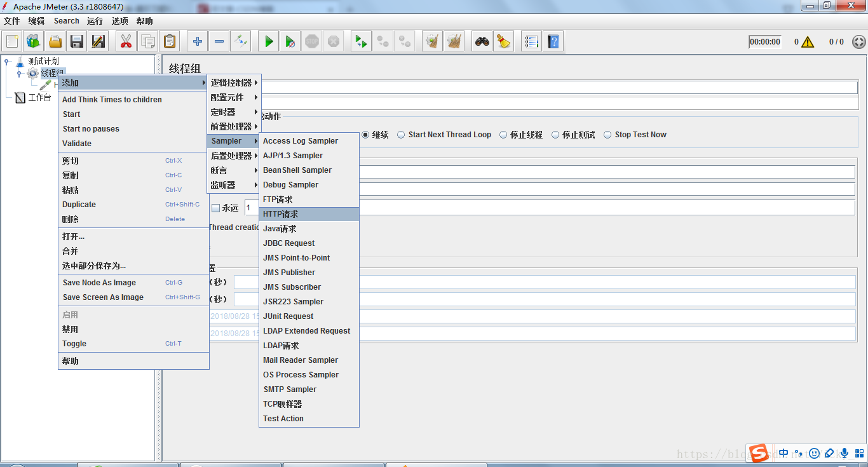Expand the 前置处理器 submenu
868x467 pixels.
coord(234,126)
